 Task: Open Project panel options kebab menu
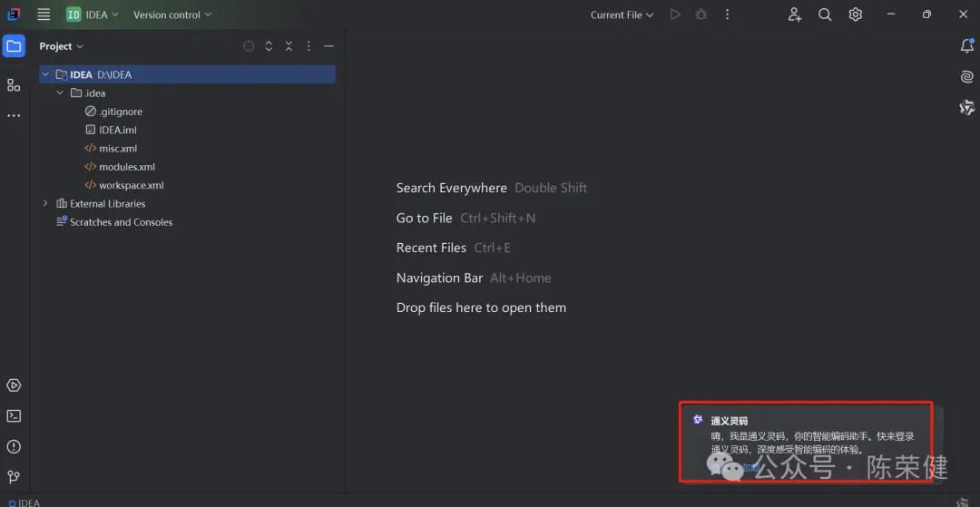(309, 46)
